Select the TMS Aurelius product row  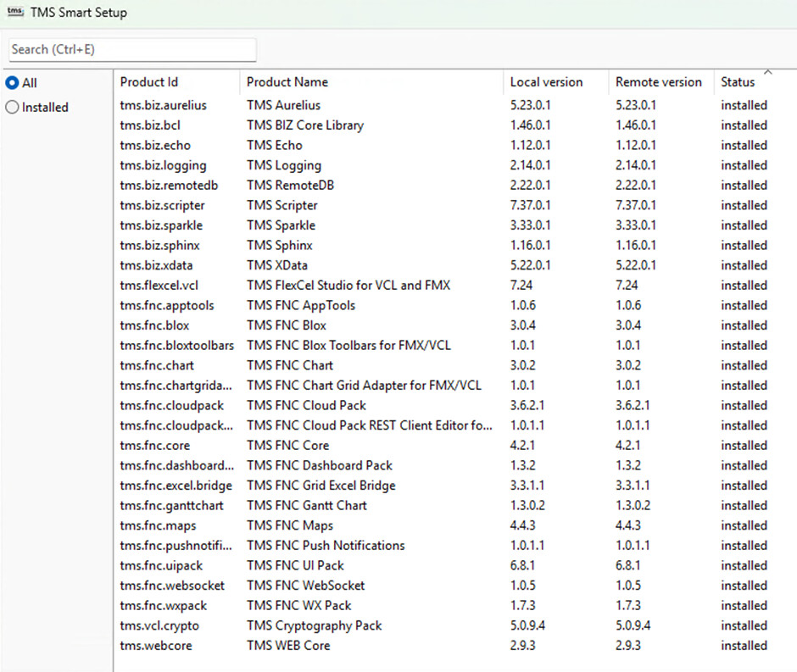click(285, 104)
